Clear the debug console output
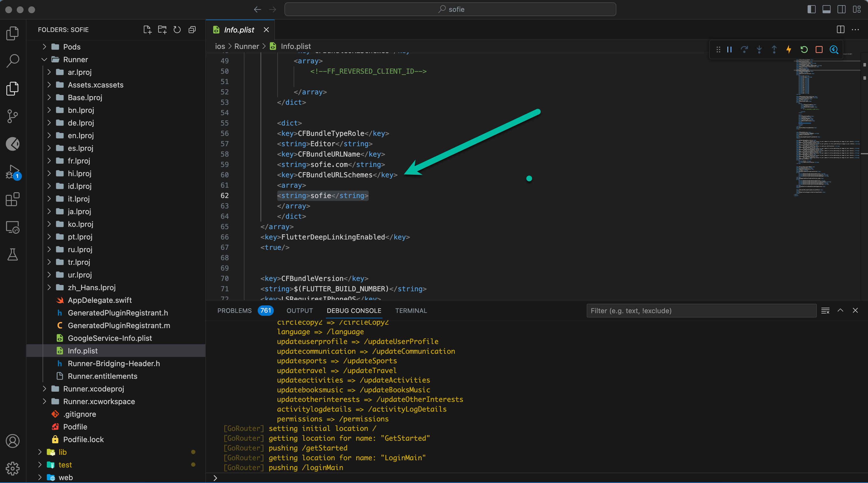868x483 pixels. tap(825, 311)
